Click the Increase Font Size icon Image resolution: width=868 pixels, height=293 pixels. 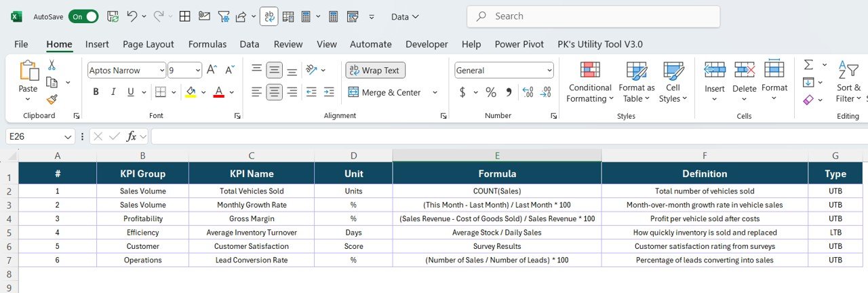[x=212, y=70]
